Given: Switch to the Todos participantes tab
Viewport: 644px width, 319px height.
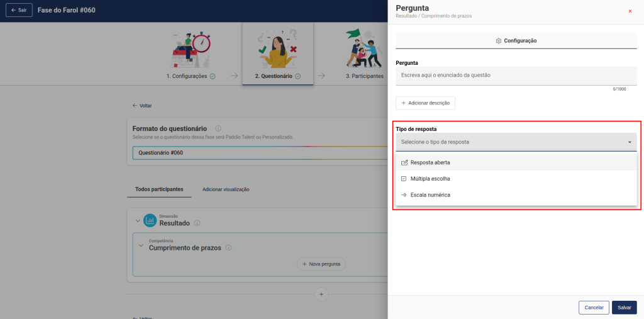Looking at the screenshot, I should click(159, 189).
